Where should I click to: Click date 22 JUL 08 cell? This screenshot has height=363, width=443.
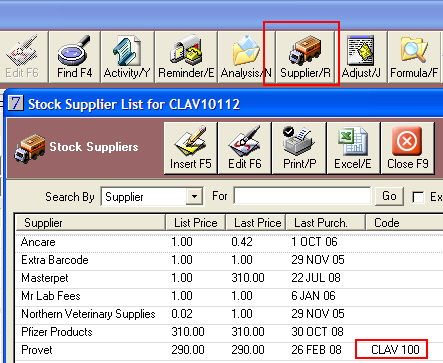click(x=316, y=278)
